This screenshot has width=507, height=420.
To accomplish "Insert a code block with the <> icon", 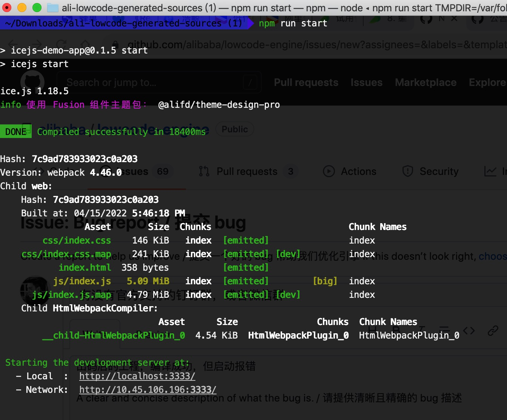I will pos(469,330).
